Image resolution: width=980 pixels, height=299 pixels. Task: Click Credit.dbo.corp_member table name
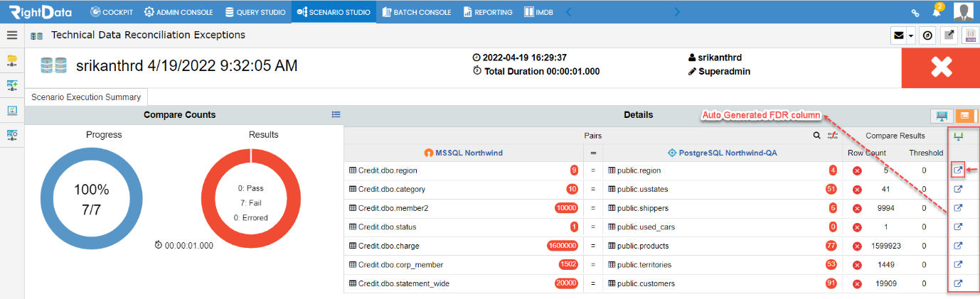click(400, 265)
